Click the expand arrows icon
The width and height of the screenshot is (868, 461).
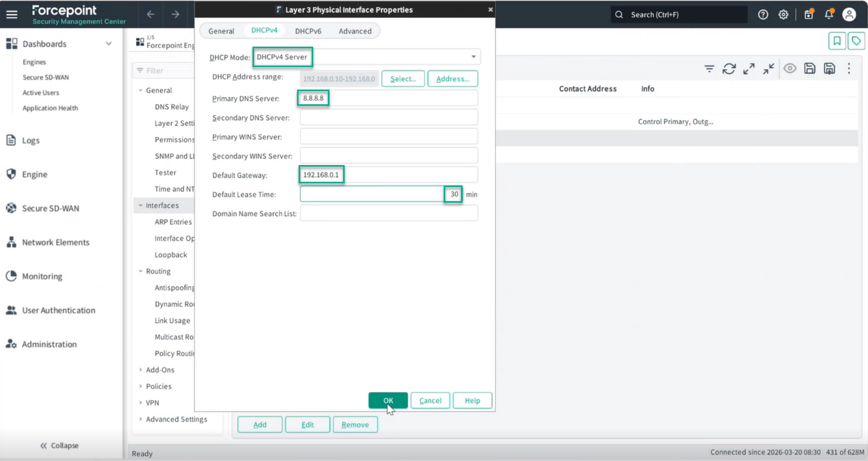pos(749,69)
